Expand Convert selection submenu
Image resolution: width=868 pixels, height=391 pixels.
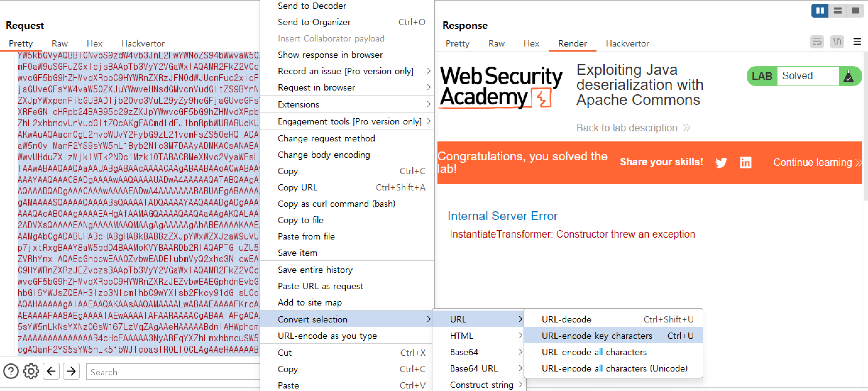(x=347, y=319)
